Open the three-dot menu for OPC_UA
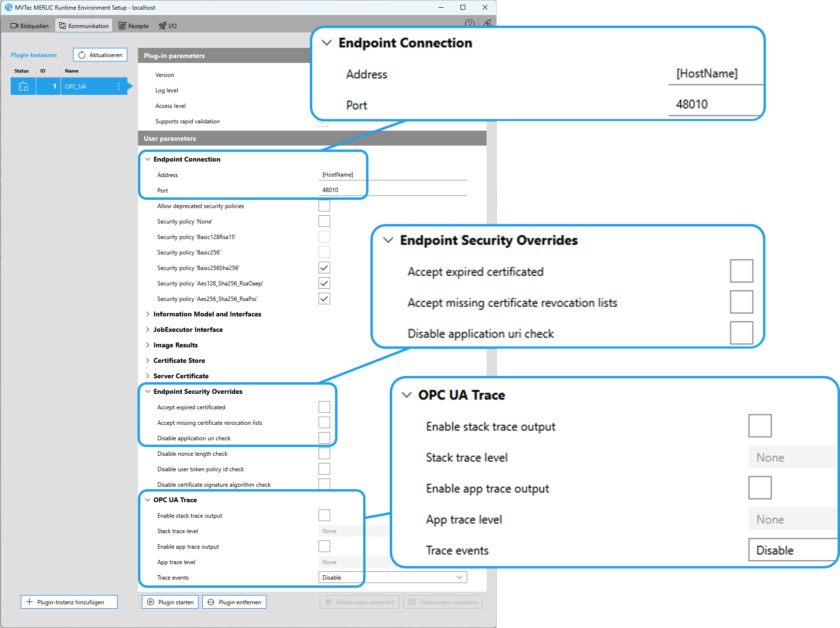Image resolution: width=840 pixels, height=628 pixels. point(119,86)
